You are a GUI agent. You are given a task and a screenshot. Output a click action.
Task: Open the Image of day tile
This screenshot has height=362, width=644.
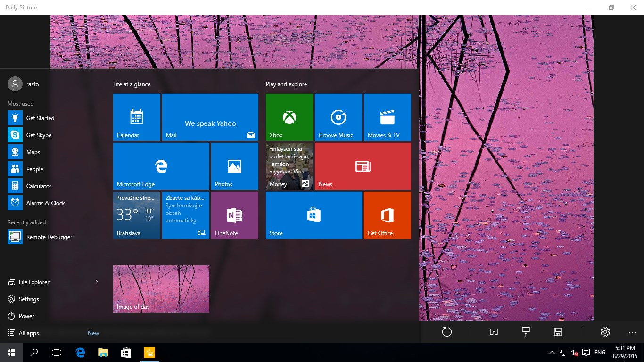click(161, 289)
